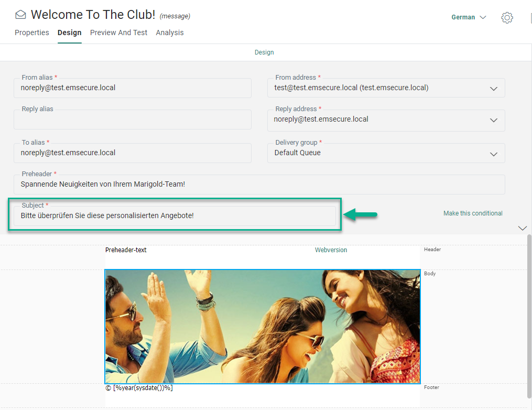Click the Welcome To The Club! title

93,15
